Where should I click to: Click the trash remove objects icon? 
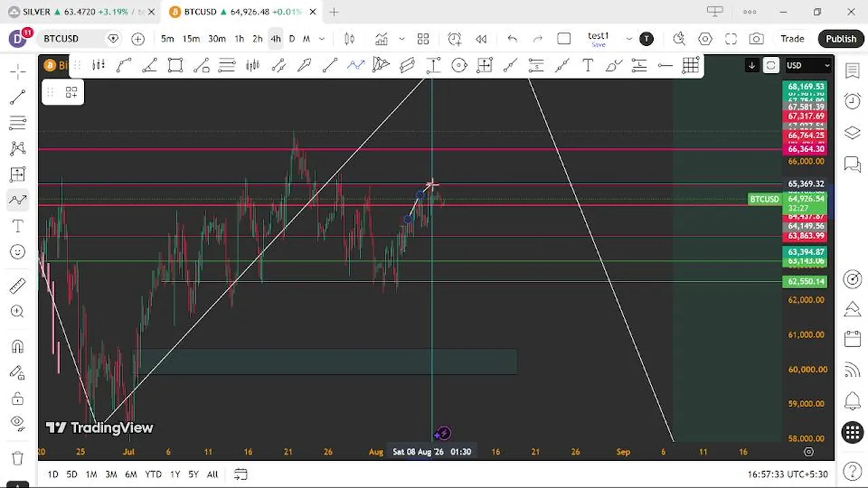(18, 458)
